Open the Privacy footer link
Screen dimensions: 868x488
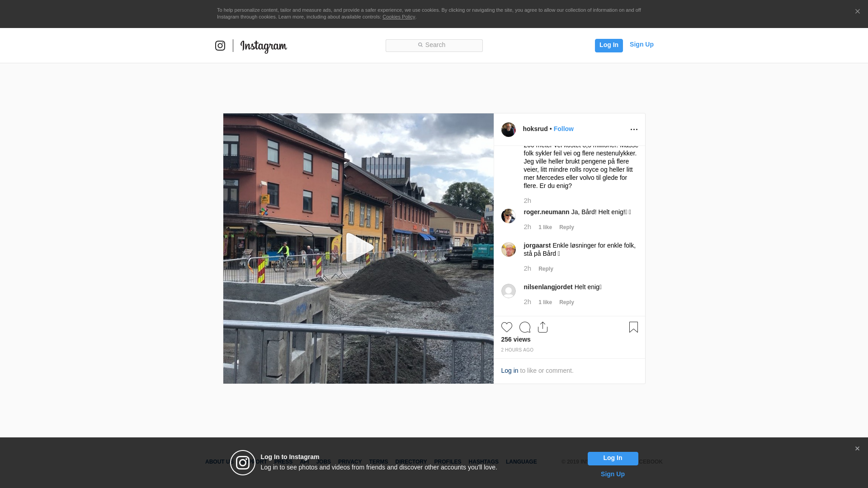pyautogui.click(x=350, y=462)
